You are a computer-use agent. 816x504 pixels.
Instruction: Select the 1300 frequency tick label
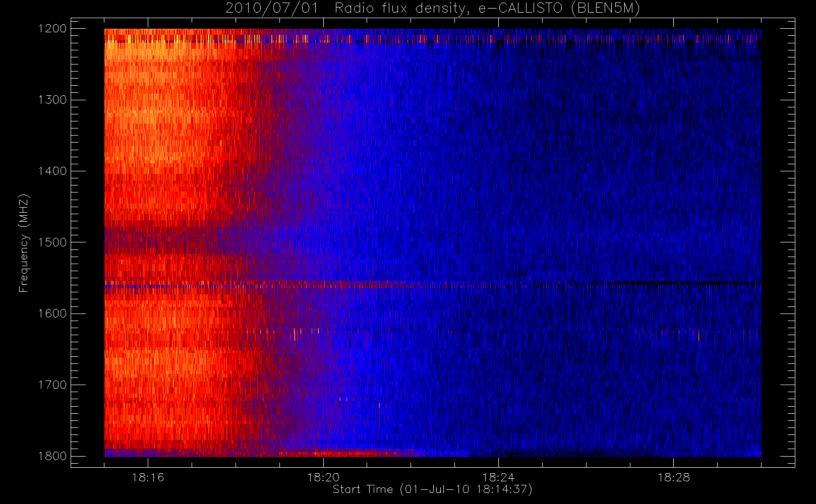click(52, 100)
